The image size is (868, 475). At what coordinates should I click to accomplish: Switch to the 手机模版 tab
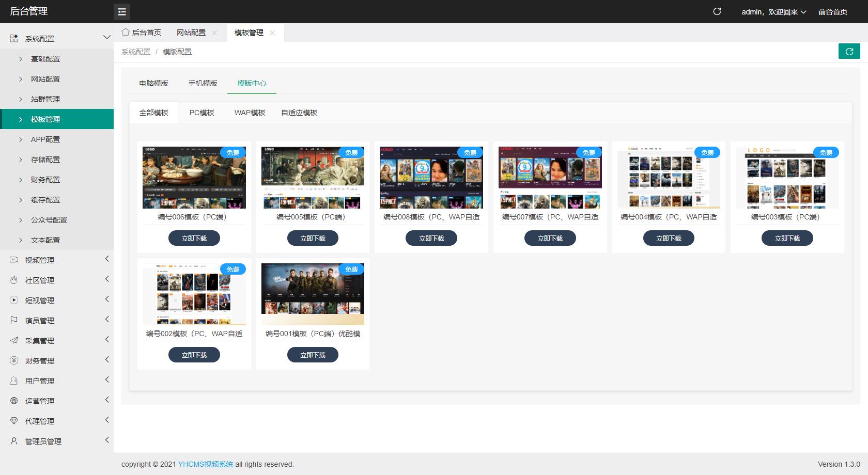click(203, 83)
